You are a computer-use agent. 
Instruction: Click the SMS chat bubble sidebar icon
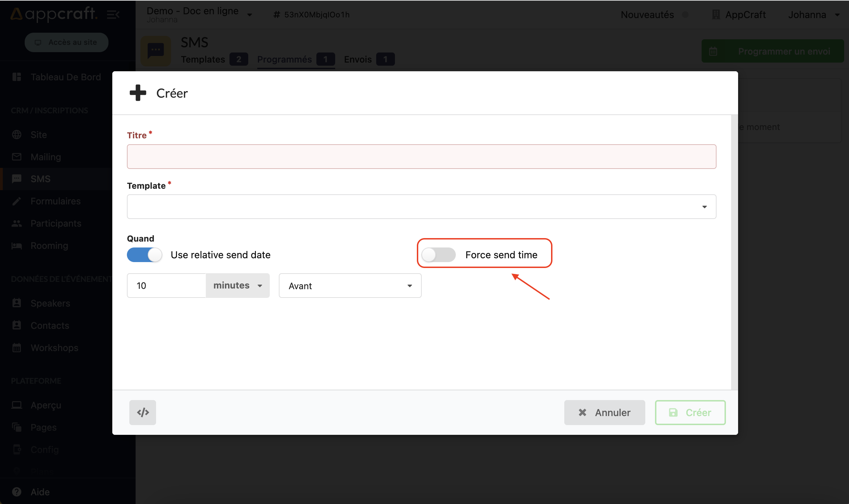click(17, 179)
